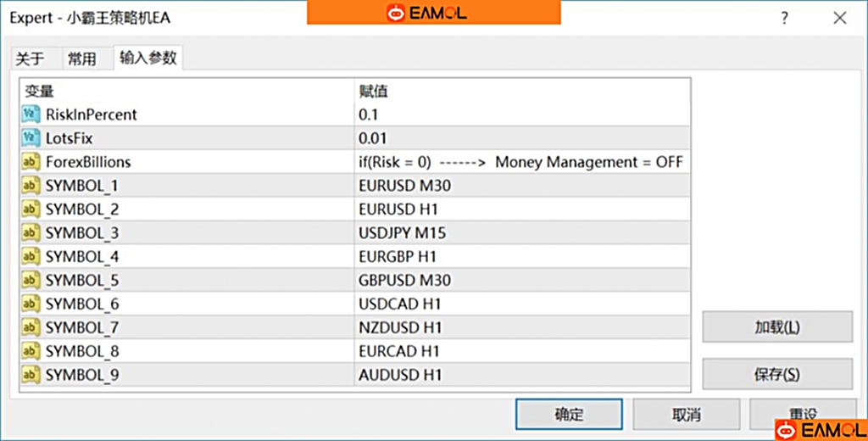868x441 pixels.
Task: Click the SYMBOL_7 string icon
Action: coord(31,327)
